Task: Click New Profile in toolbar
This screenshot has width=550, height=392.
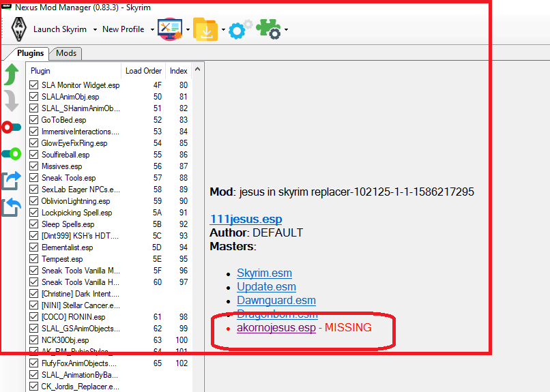Action: pyautogui.click(x=123, y=29)
